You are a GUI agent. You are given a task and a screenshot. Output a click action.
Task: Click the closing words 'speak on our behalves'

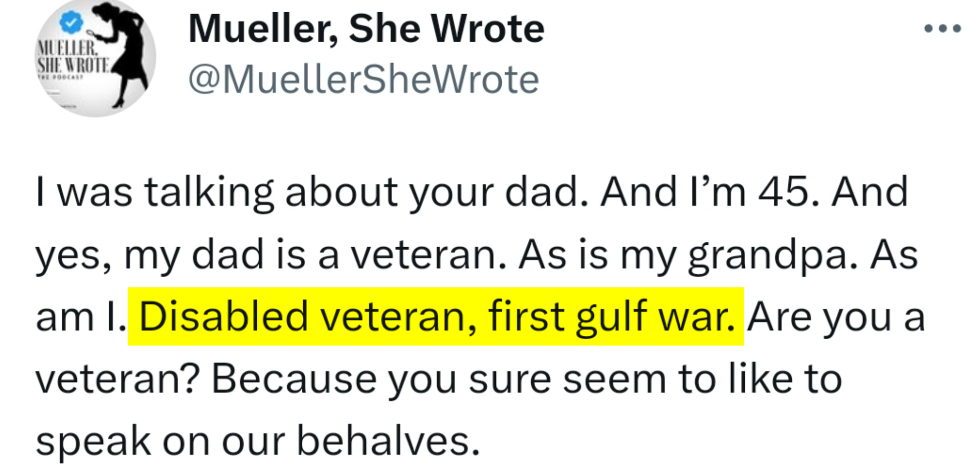pyautogui.click(x=257, y=442)
